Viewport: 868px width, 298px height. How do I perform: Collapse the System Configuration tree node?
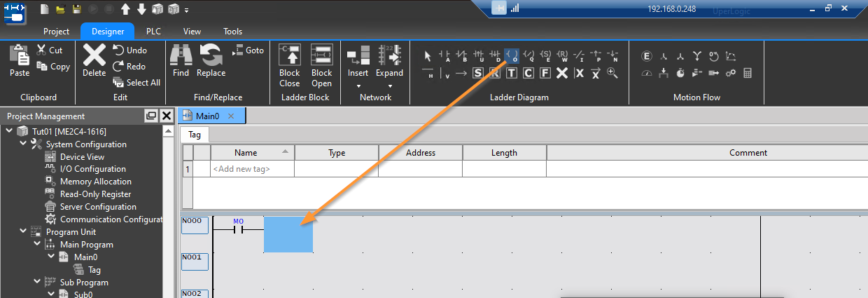(x=23, y=144)
